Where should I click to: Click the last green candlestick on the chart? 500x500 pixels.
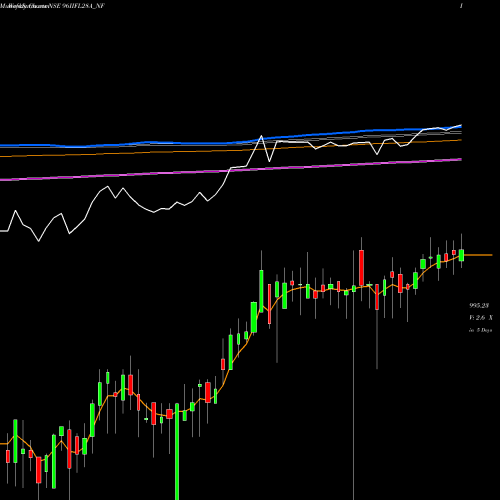(461, 255)
